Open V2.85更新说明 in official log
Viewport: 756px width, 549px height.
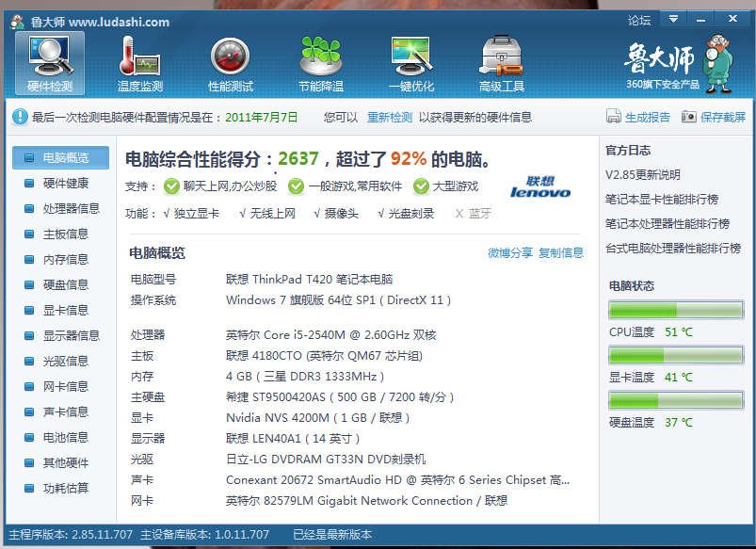[643, 174]
